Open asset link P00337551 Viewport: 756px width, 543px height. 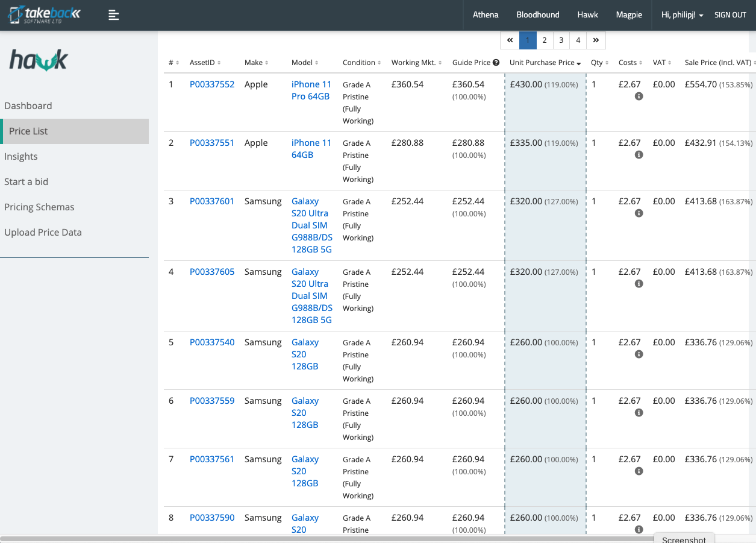(x=212, y=143)
